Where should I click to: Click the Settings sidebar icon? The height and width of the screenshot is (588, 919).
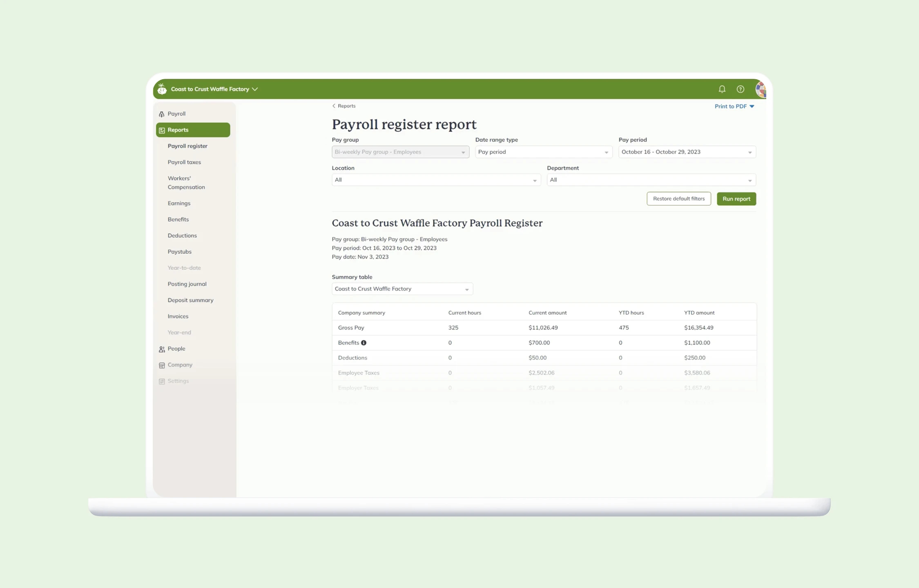(162, 381)
